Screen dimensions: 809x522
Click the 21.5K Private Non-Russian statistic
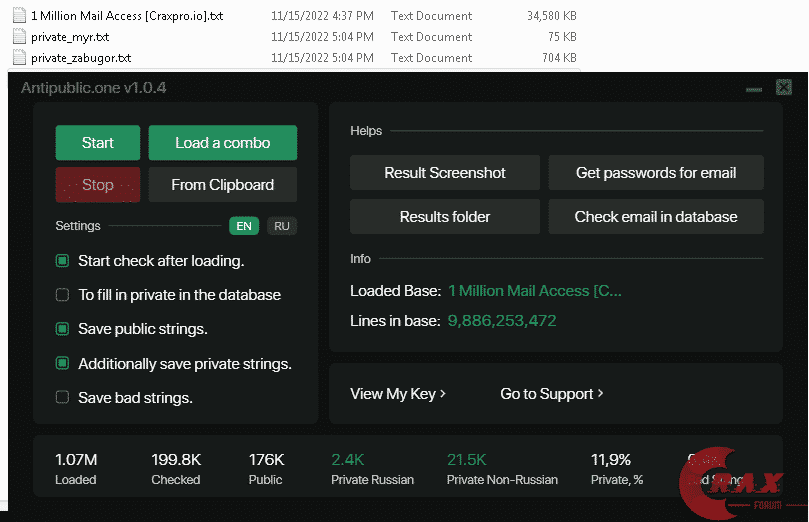502,469
